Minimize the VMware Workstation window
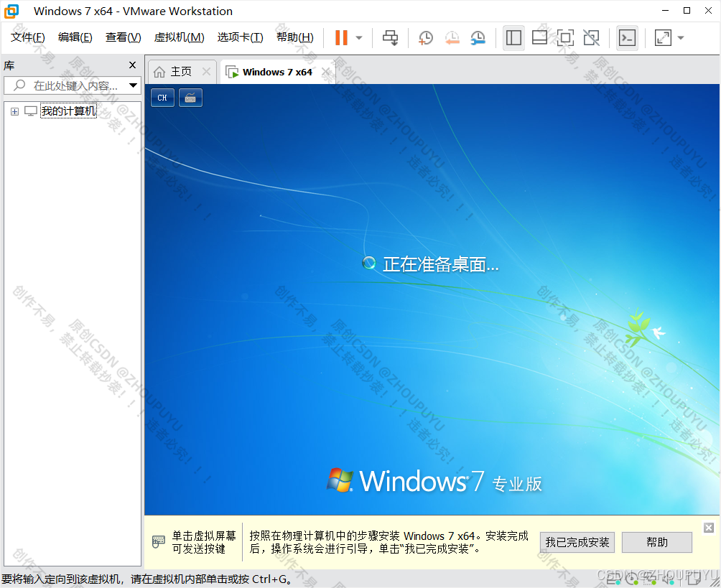Viewport: 721px width, 588px height. click(x=665, y=11)
